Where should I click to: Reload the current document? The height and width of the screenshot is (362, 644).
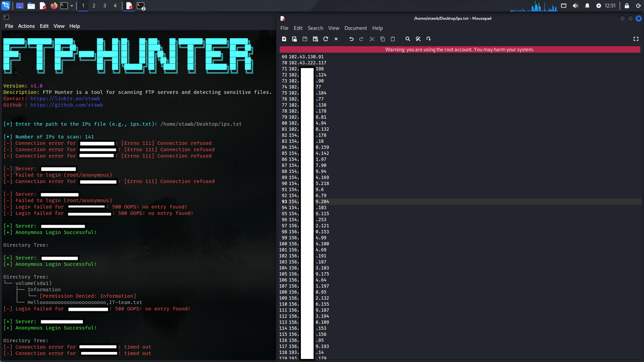(326, 39)
